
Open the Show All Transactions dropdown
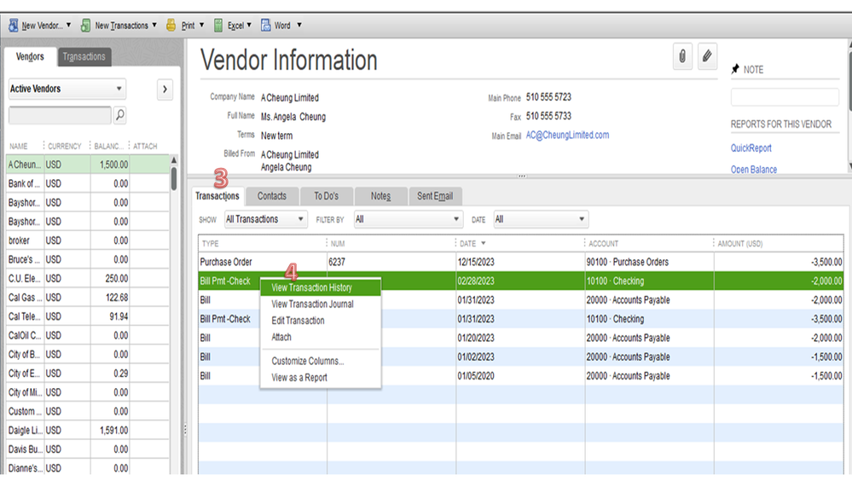266,219
